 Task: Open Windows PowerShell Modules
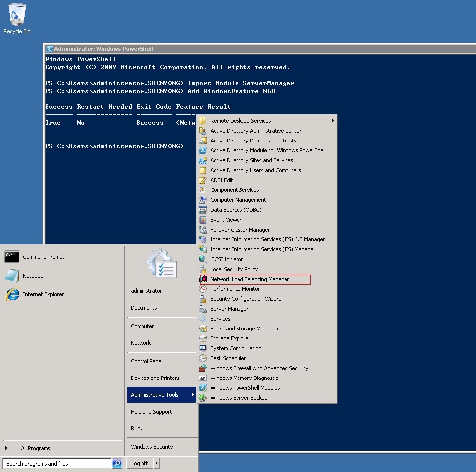point(244,388)
